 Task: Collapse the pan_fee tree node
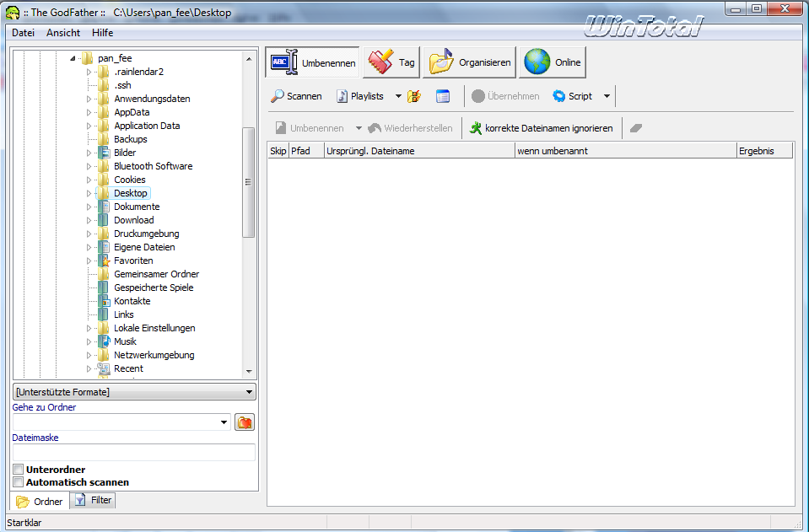[73, 58]
